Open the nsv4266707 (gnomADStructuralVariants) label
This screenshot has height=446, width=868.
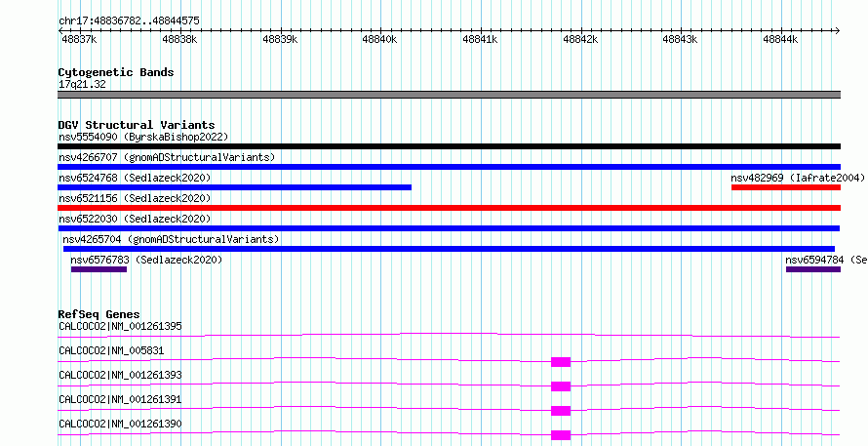[167, 157]
